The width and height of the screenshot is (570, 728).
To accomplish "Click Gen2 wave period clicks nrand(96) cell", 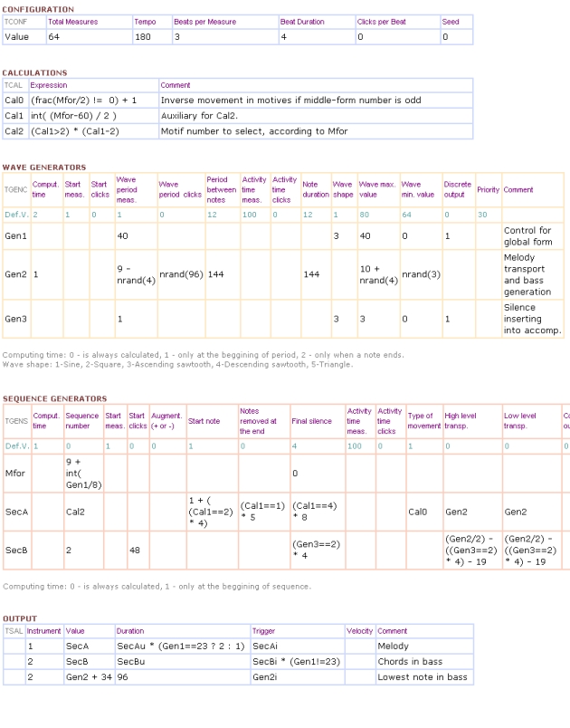I will click(x=179, y=273).
